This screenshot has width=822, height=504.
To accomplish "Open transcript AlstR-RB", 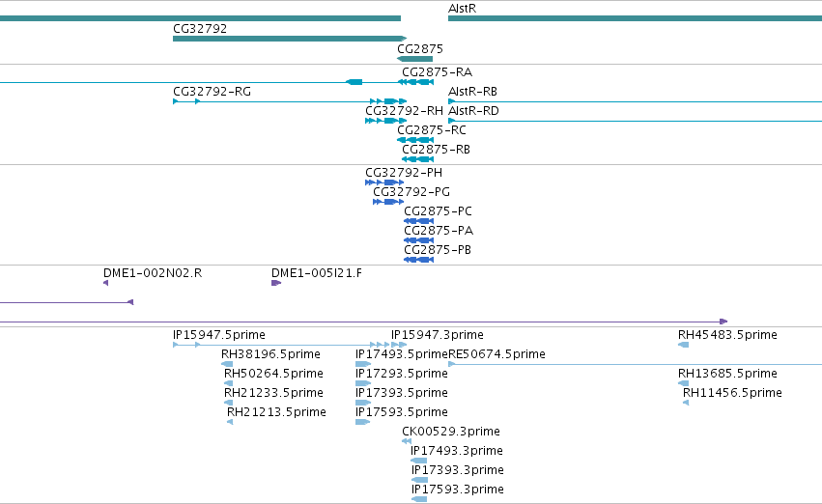I will (472, 91).
